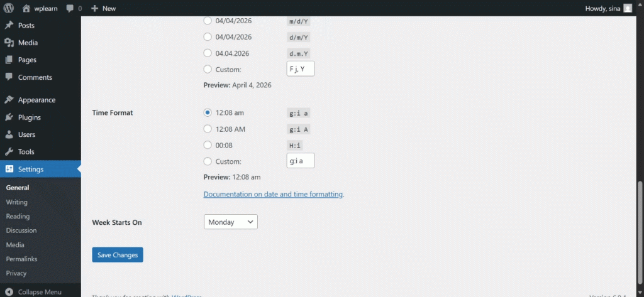Click the custom time format field
Image resolution: width=644 pixels, height=297 pixels.
[x=301, y=160]
